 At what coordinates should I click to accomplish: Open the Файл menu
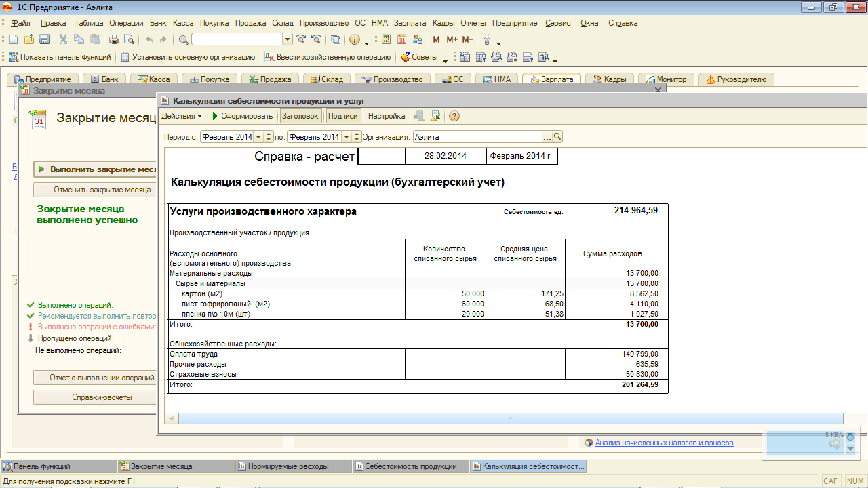pos(20,22)
